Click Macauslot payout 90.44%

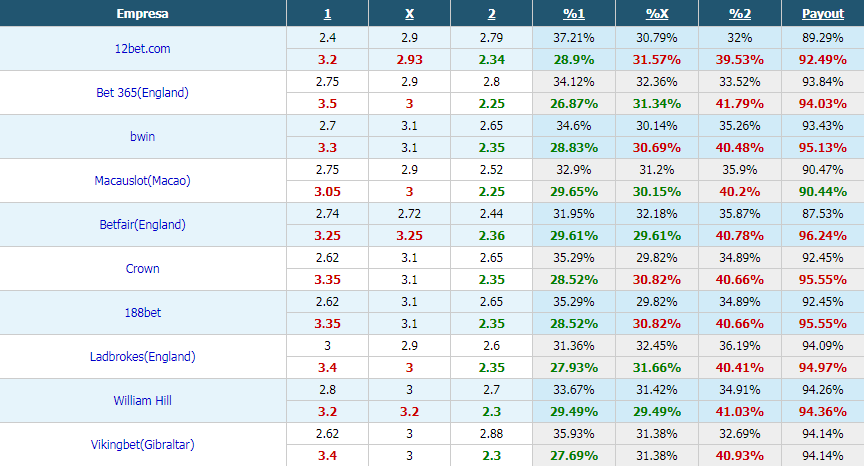[823, 192]
